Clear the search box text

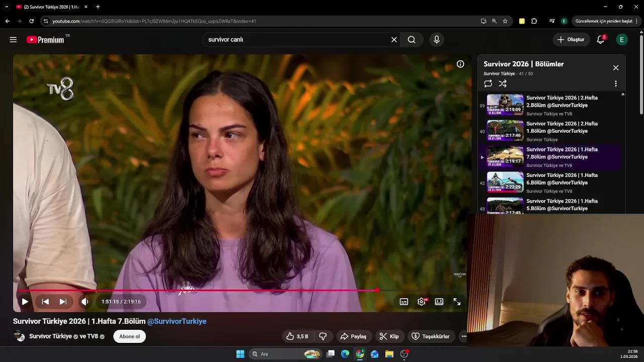click(394, 40)
